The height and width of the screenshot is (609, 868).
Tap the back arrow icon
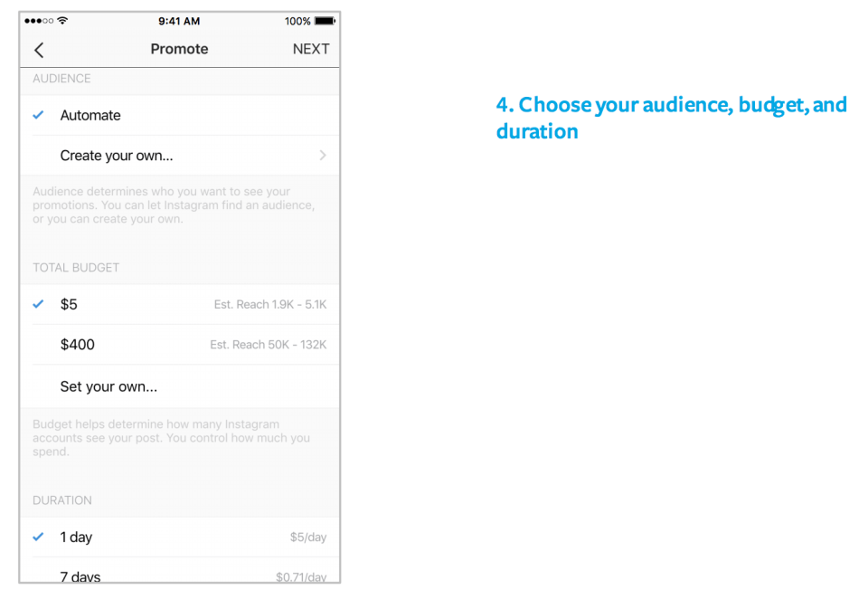coord(39,50)
